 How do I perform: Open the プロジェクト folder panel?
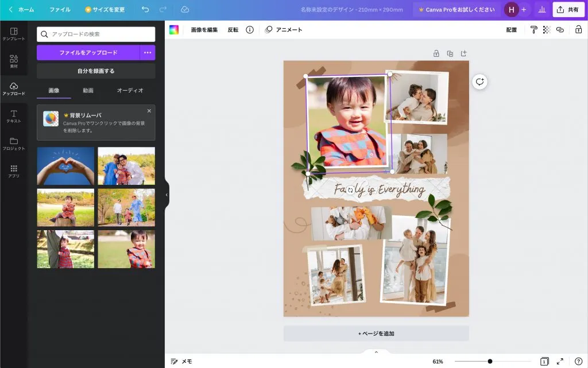pyautogui.click(x=14, y=144)
